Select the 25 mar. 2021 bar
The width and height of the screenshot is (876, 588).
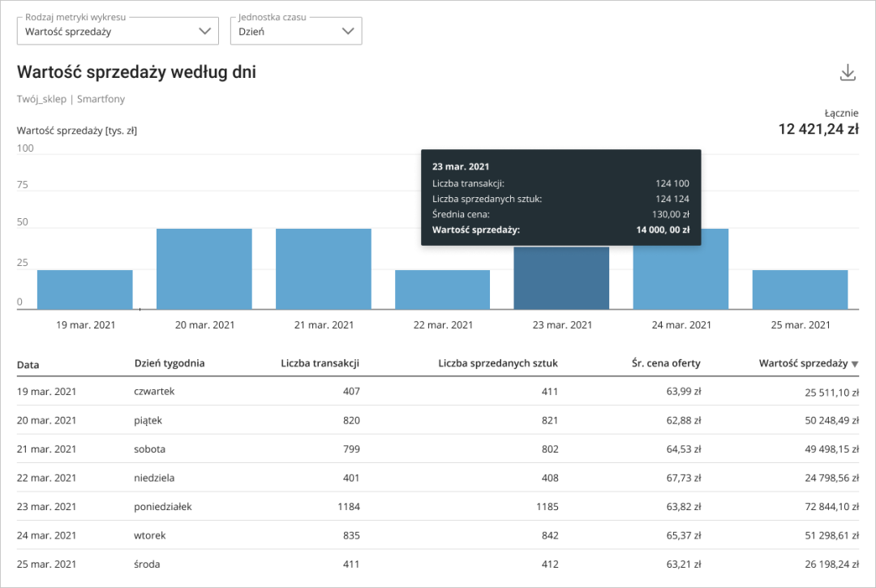pos(800,290)
